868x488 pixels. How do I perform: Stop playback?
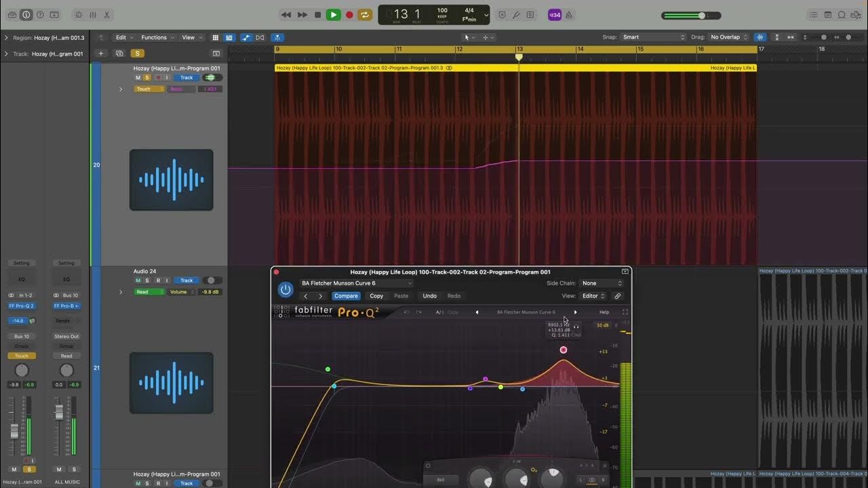click(317, 15)
